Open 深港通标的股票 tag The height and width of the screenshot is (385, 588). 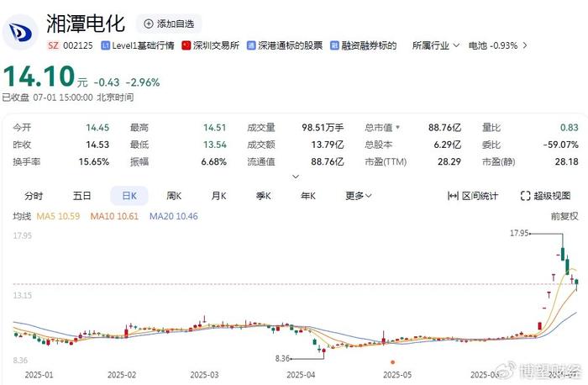pos(285,45)
